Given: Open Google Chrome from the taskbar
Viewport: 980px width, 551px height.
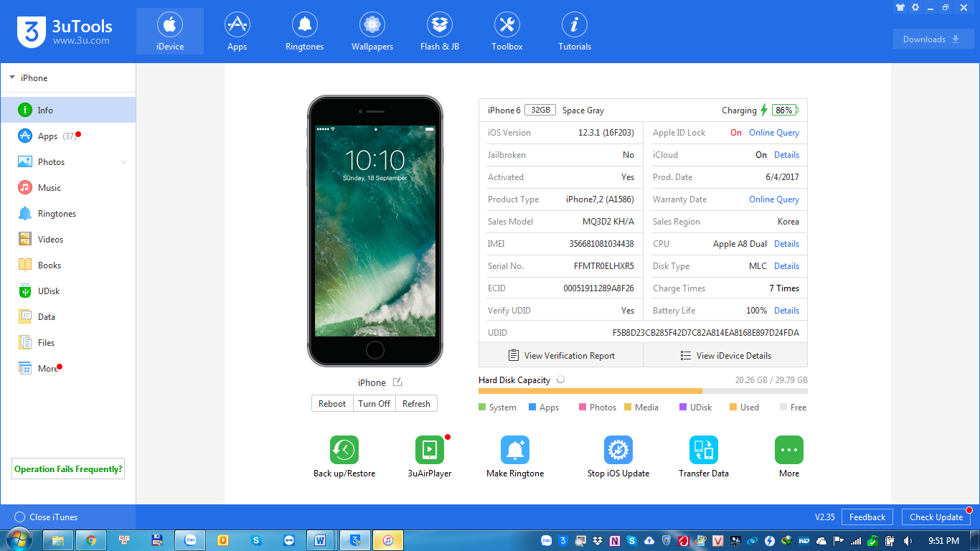Looking at the screenshot, I should (x=91, y=540).
